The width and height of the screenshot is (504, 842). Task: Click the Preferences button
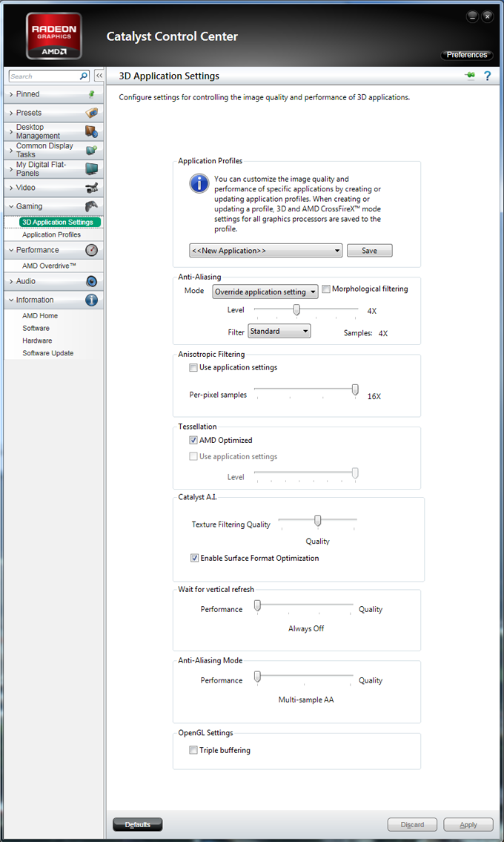[466, 55]
